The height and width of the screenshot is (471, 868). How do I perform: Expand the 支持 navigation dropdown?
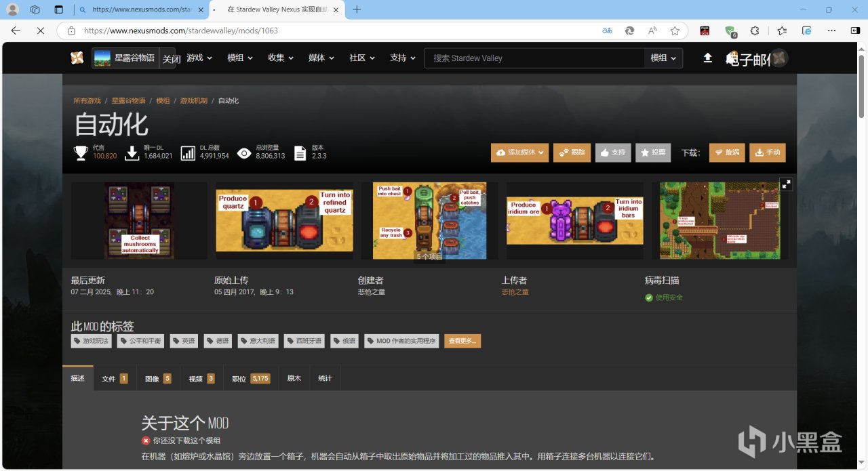coord(403,58)
